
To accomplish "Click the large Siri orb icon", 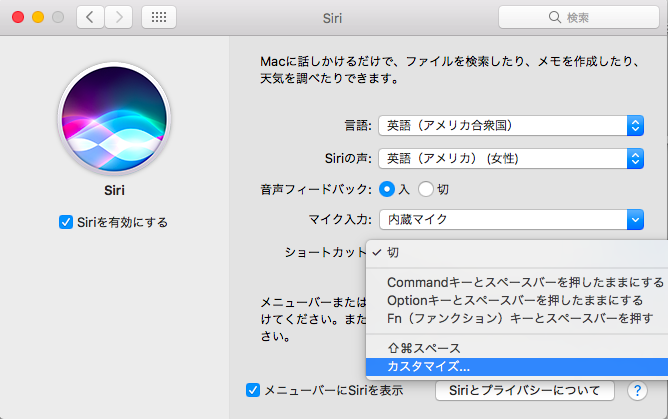I will point(114,119).
